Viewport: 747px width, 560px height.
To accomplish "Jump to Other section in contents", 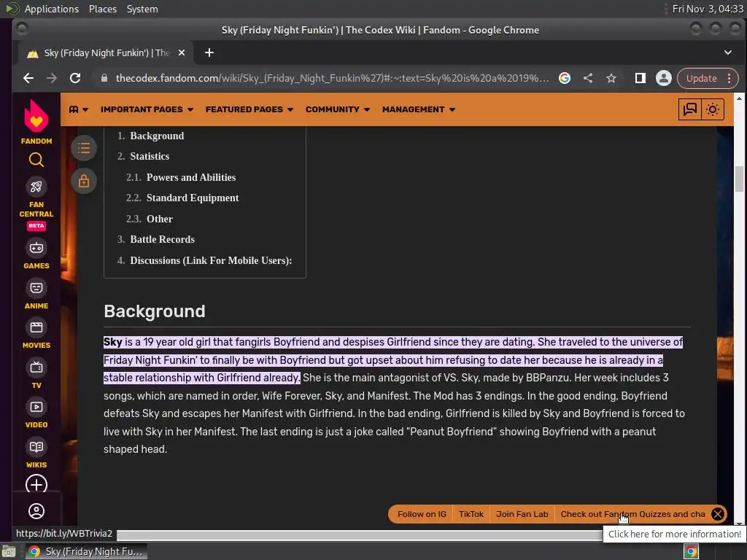I will (x=160, y=219).
